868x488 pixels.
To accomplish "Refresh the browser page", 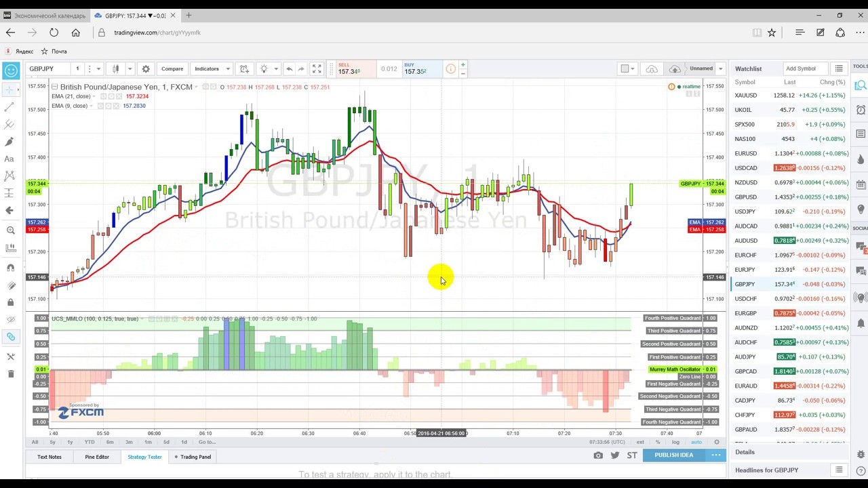I will coord(54,33).
